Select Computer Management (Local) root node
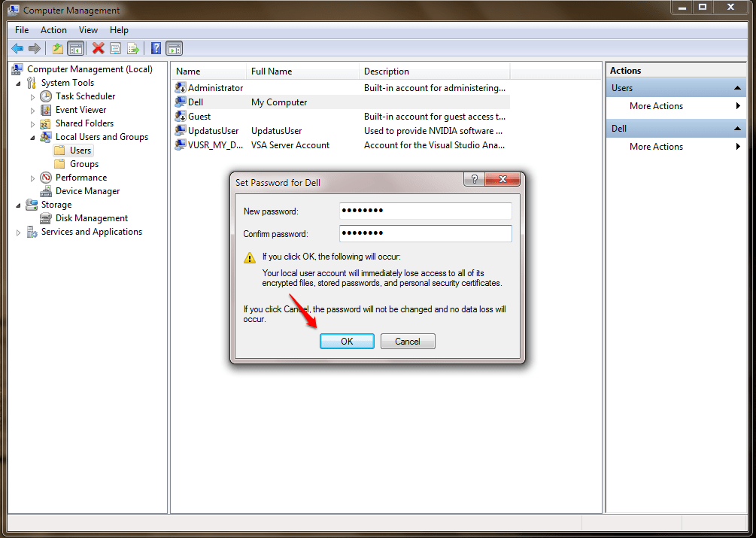 (90, 69)
